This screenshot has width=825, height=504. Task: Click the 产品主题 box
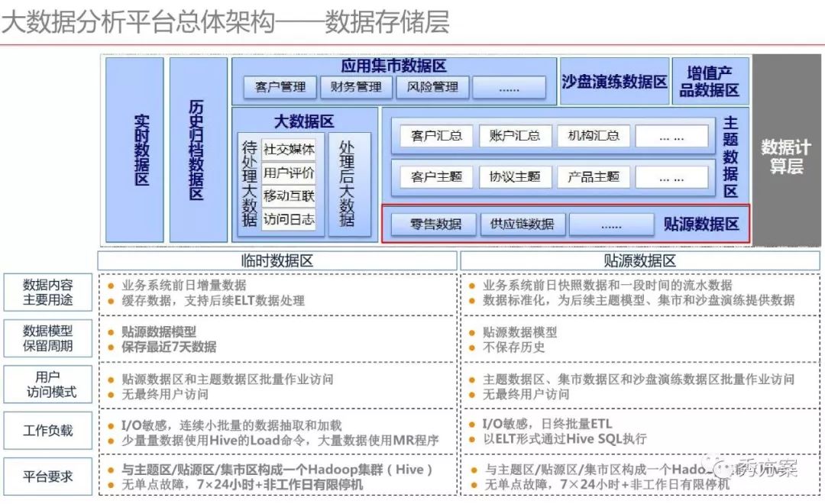(594, 176)
